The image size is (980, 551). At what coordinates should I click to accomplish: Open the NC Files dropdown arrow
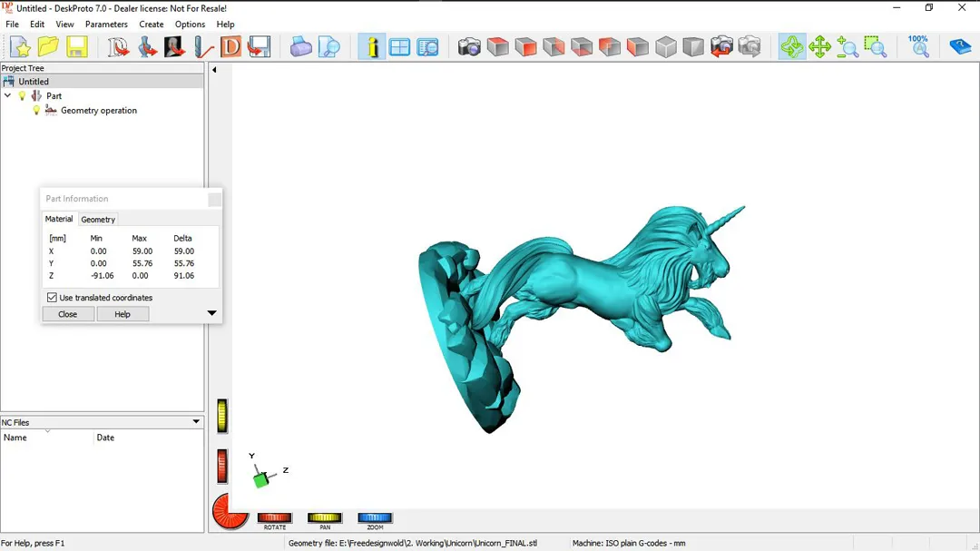(196, 421)
